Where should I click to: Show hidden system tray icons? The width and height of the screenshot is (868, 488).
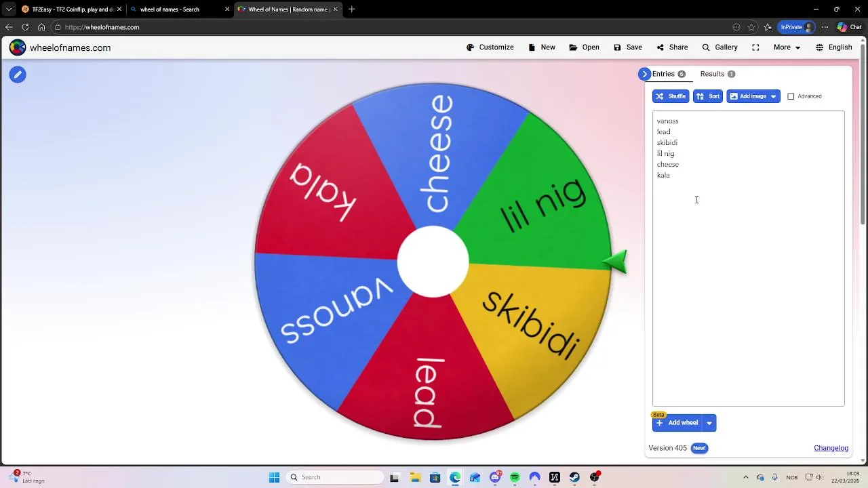click(x=745, y=477)
